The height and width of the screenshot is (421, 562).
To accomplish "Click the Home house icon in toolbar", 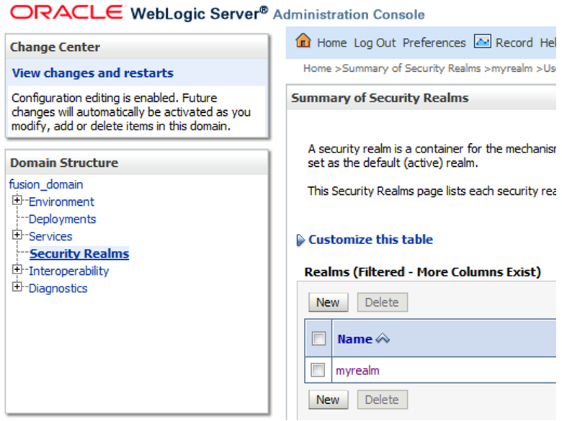I will [x=303, y=41].
